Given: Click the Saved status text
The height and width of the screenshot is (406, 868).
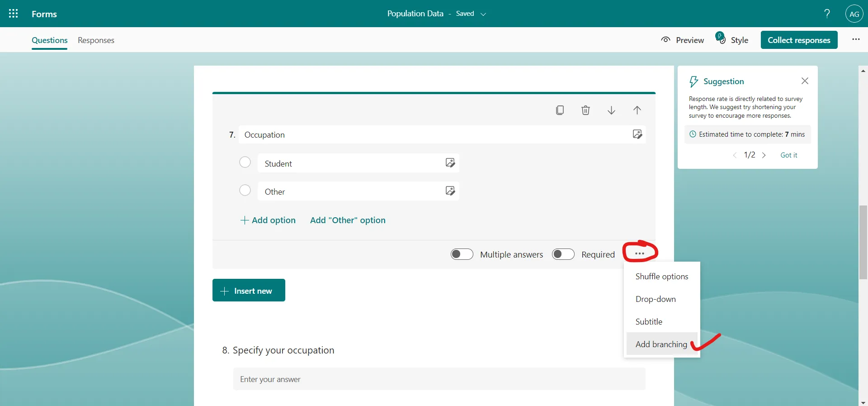Looking at the screenshot, I should [465, 14].
